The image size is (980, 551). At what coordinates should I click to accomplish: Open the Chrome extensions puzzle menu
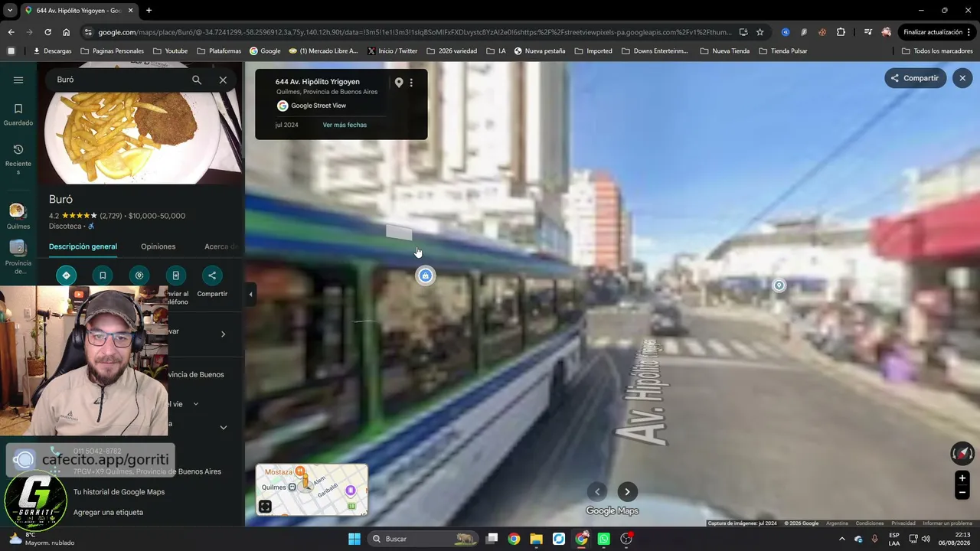pyautogui.click(x=841, y=32)
